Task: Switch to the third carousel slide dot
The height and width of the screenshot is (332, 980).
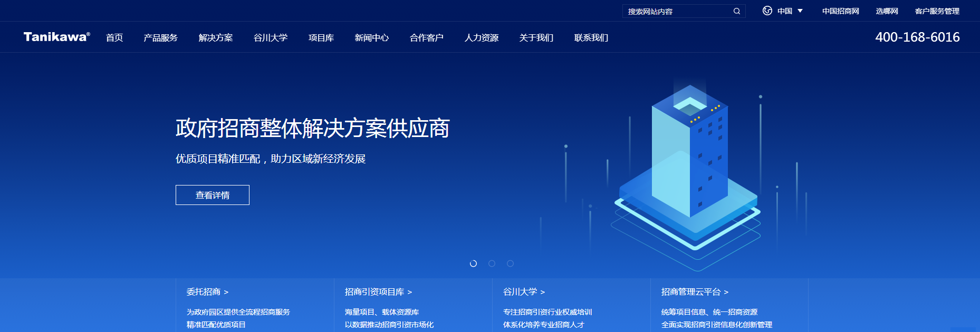Action: pos(510,263)
